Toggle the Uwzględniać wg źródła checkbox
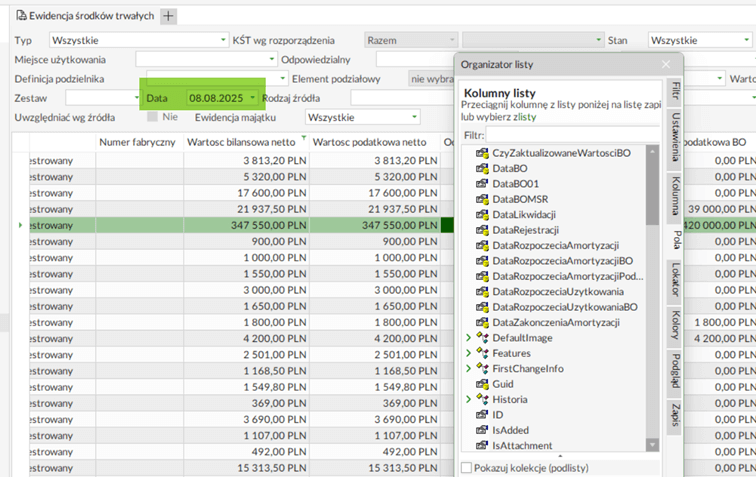The width and height of the screenshot is (756, 477). (x=152, y=117)
